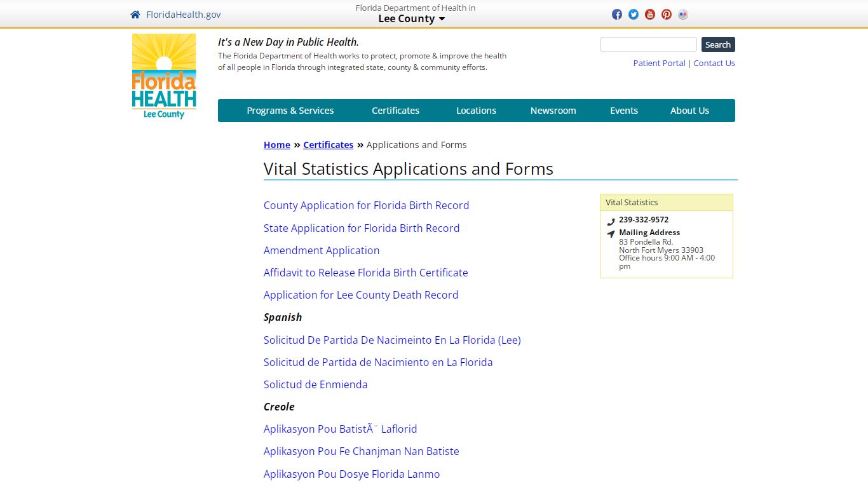Screen dimensions: 868x488
Task: Click the Creole section heading
Action: coord(279,407)
